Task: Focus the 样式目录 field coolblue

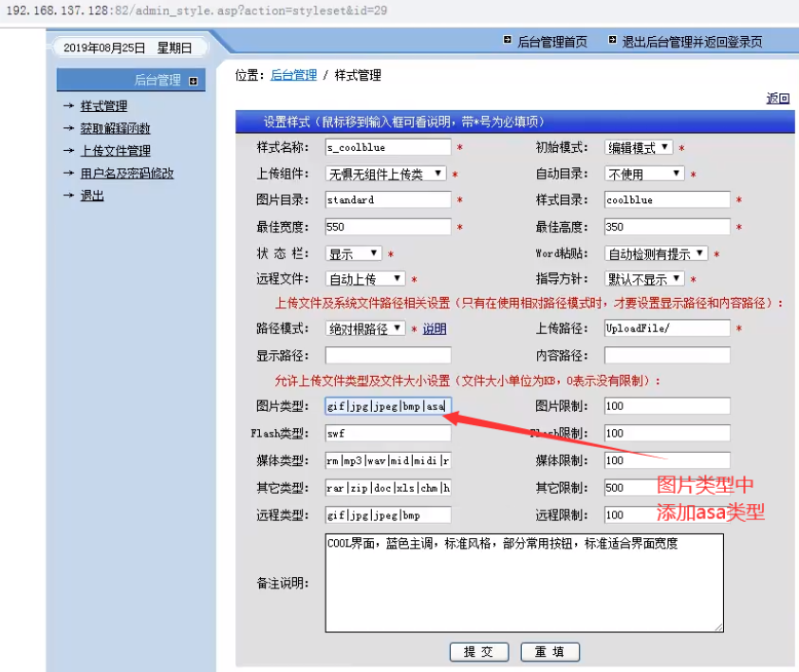Action: tap(667, 199)
